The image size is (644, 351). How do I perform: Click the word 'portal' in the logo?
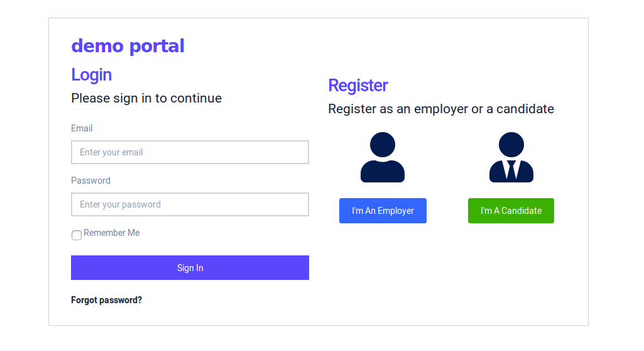coord(156,46)
